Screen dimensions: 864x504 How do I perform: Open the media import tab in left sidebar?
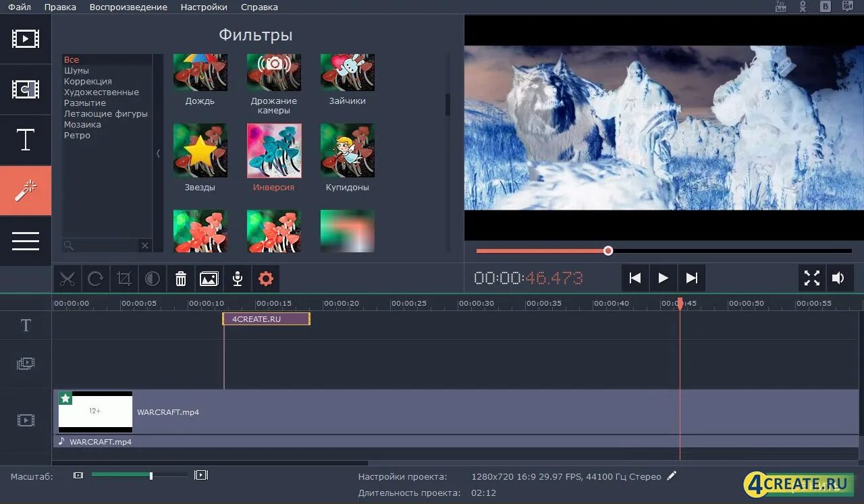(x=26, y=38)
